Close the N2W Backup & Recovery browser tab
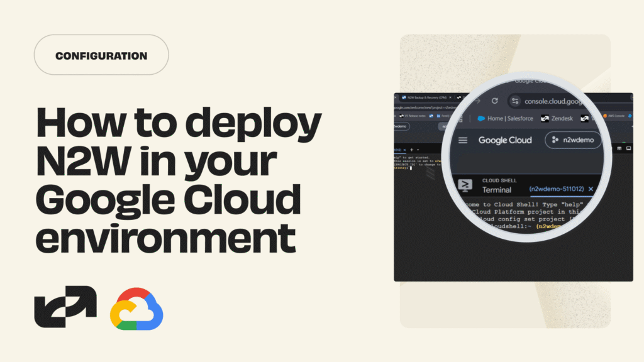The height and width of the screenshot is (362, 644). pyautogui.click(x=450, y=97)
